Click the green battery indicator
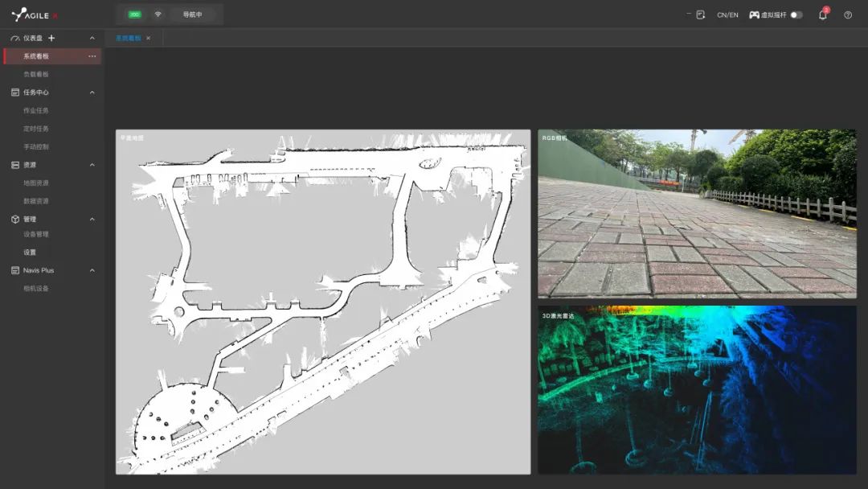 [x=134, y=14]
